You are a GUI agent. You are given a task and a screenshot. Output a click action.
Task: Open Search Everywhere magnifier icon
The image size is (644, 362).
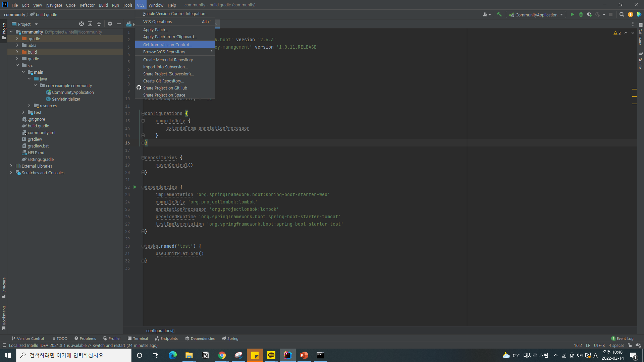click(x=622, y=14)
